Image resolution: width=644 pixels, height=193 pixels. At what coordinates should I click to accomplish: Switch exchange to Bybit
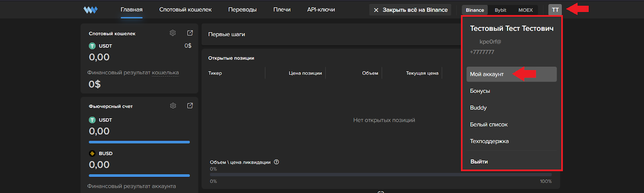click(500, 10)
